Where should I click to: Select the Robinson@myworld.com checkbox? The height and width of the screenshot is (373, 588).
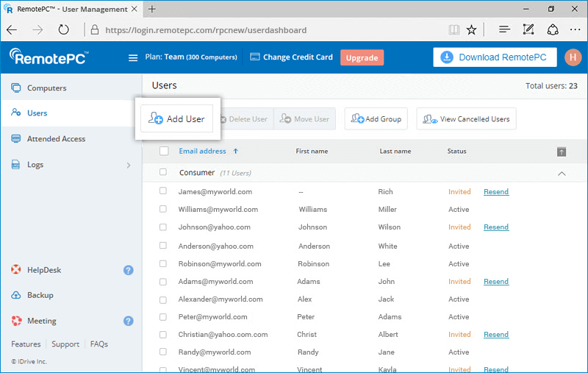(x=162, y=263)
